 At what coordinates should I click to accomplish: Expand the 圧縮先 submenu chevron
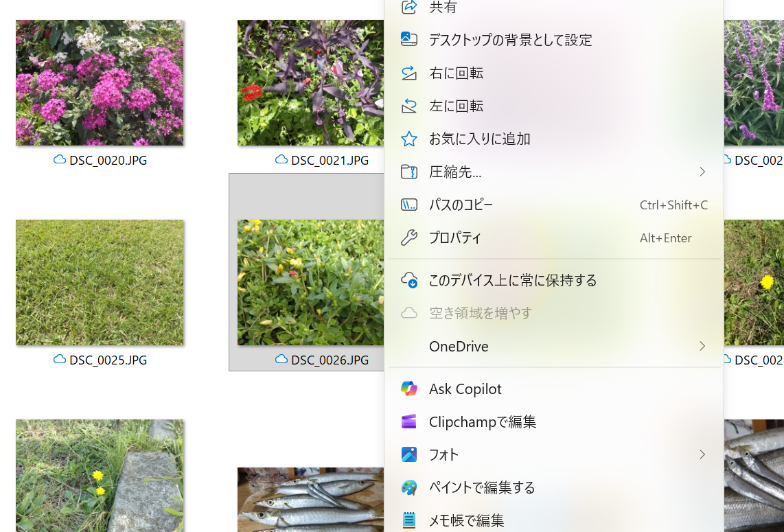click(702, 172)
